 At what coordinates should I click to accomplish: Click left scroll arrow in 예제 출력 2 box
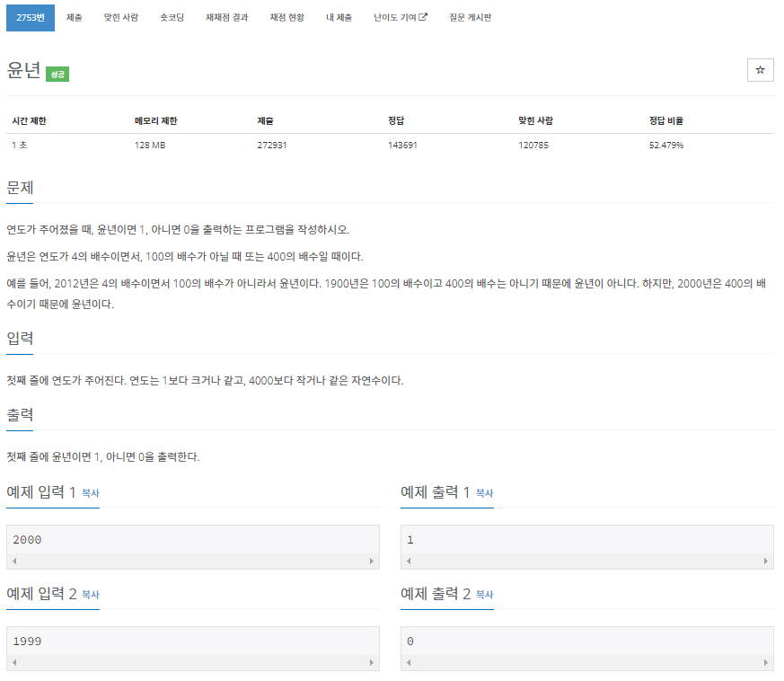(x=409, y=662)
